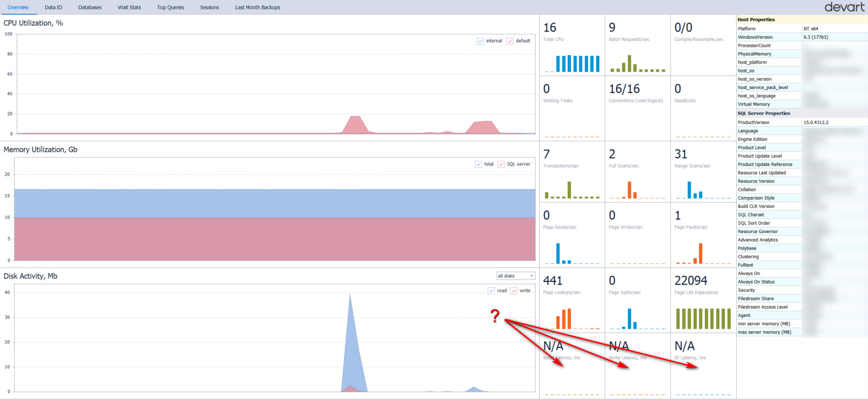Go to the Wait Stats tab

[129, 7]
